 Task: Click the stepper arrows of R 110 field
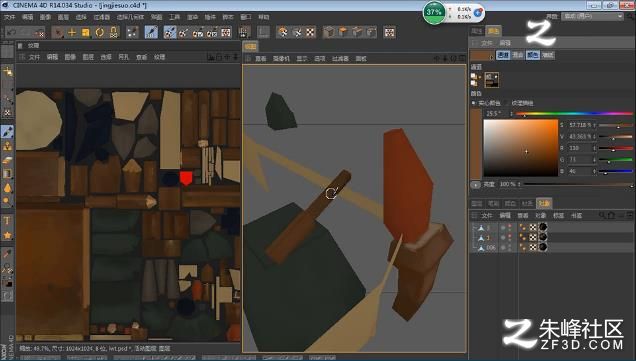point(595,148)
